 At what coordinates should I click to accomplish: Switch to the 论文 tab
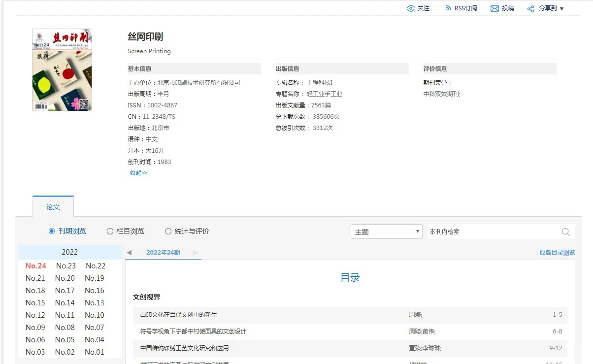click(x=53, y=207)
